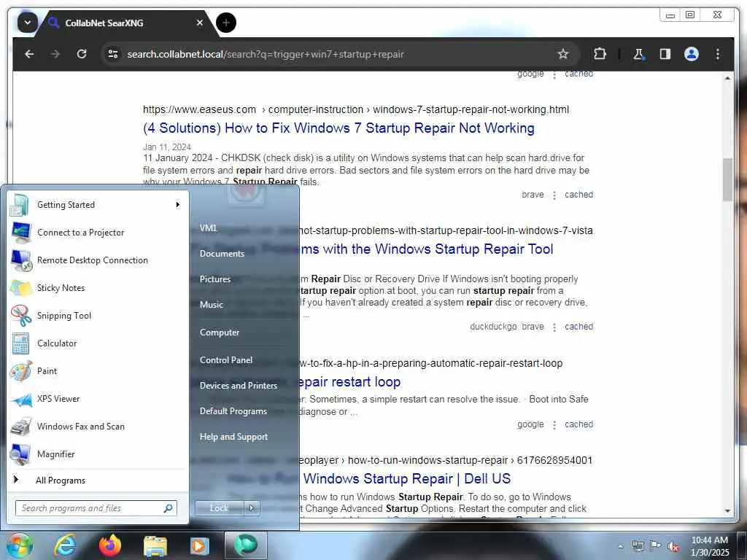Open cached copy beside duckduckgo brave
The height and width of the screenshot is (560, 747).
pos(578,327)
